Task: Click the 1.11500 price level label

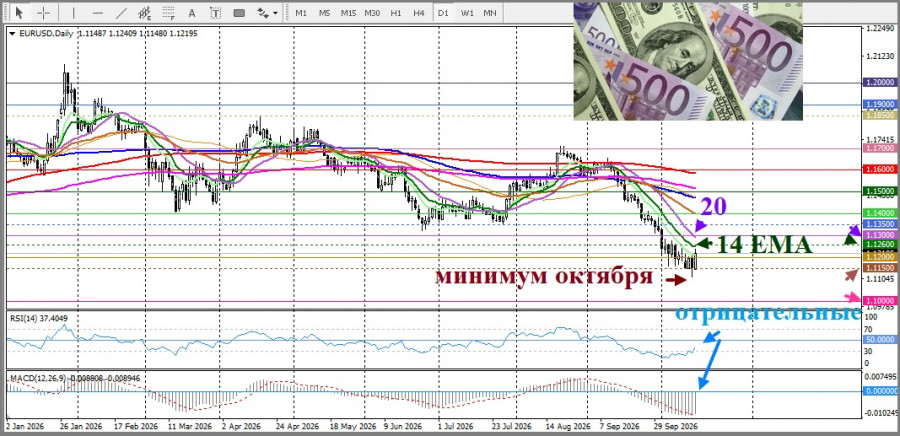Action: click(x=879, y=268)
